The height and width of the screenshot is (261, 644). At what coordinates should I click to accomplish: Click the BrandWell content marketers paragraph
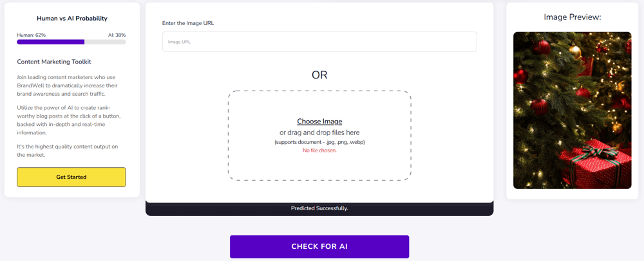click(x=66, y=85)
